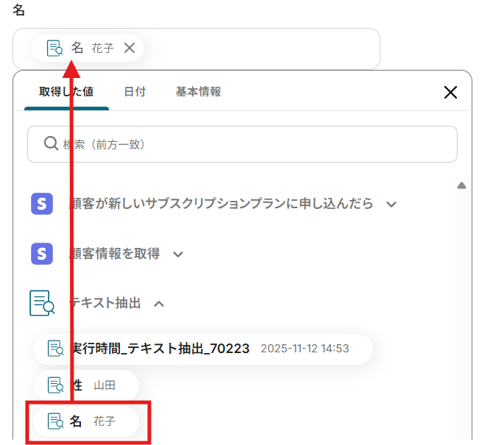This screenshot has height=445, width=504.
Task: Click the Stripe icon beside 顧客情報を取得
Action: click(42, 254)
